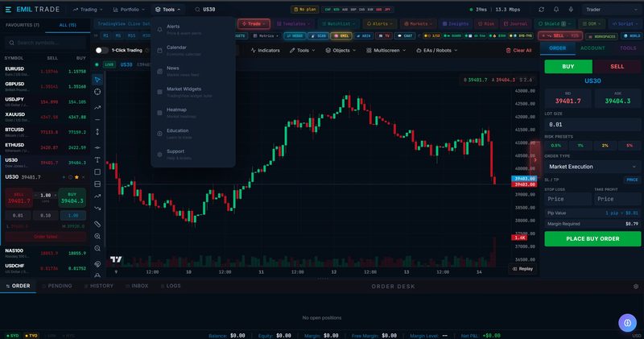Image resolution: width=644 pixels, height=339 pixels.
Task: Select the Text tool in chart toolbar
Action: [97, 160]
